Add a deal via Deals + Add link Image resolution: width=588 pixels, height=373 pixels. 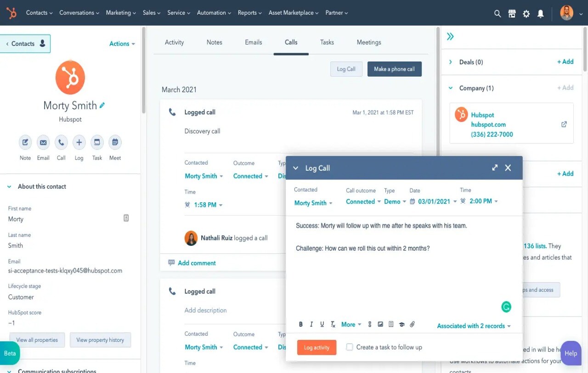[x=565, y=61]
